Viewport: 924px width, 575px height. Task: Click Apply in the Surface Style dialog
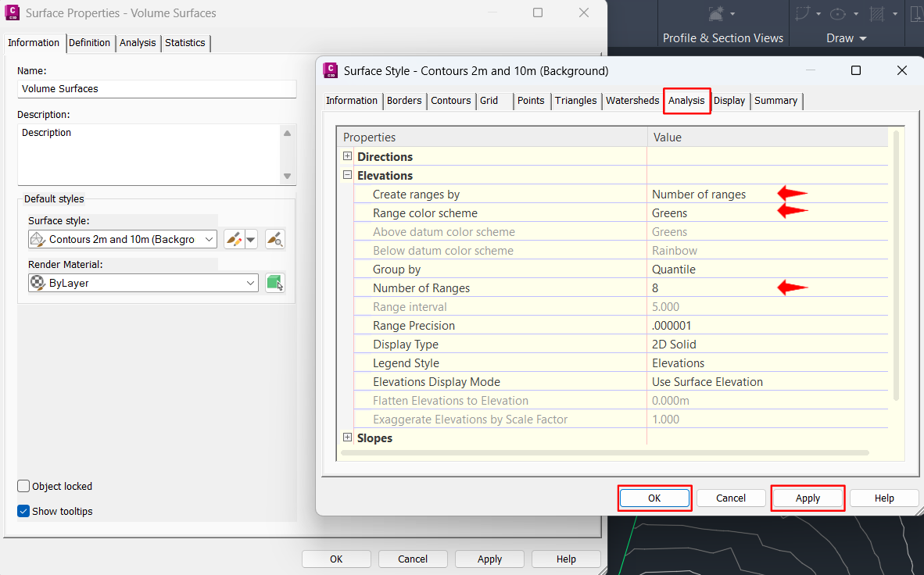pyautogui.click(x=808, y=498)
